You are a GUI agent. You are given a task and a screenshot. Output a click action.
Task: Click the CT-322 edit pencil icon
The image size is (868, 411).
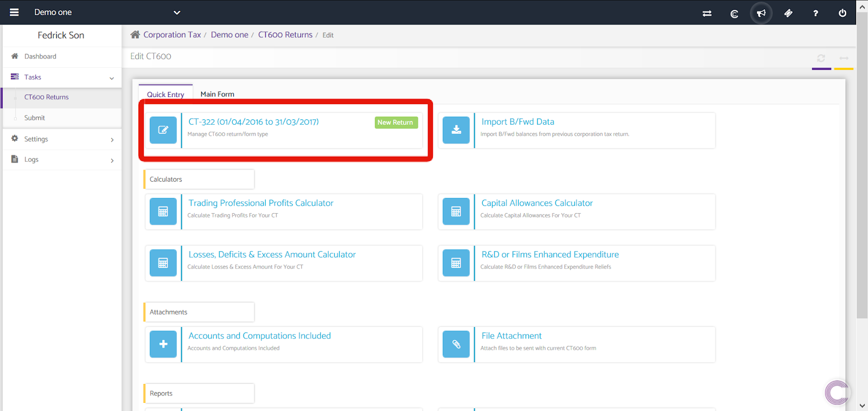click(x=163, y=130)
